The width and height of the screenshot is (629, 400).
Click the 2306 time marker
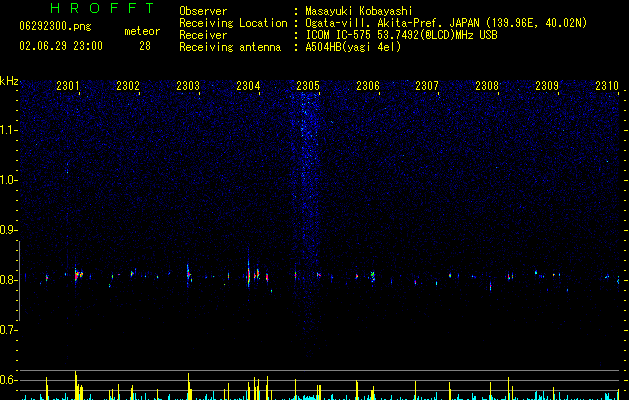[368, 85]
